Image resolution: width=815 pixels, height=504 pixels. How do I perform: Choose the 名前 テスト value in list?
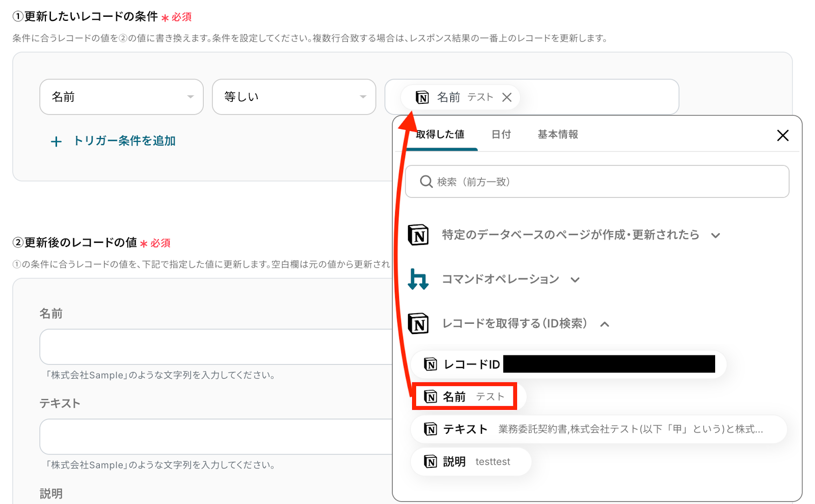[x=464, y=397]
